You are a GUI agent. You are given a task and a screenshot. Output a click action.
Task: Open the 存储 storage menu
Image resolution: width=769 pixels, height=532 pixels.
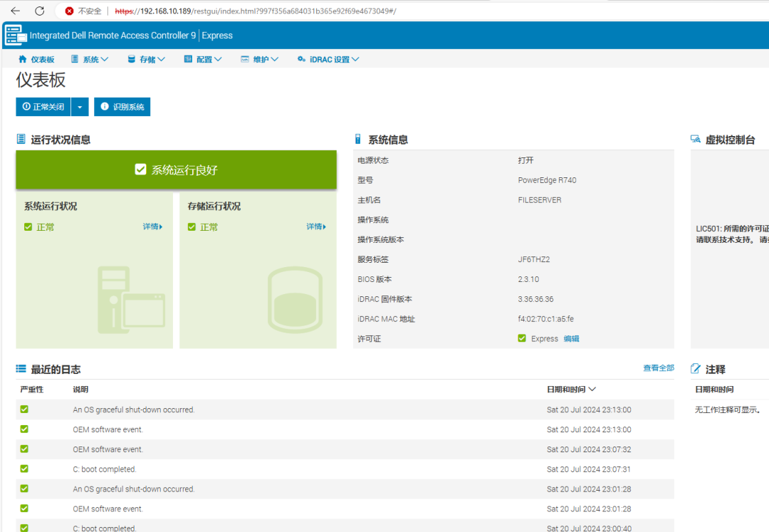pos(146,59)
